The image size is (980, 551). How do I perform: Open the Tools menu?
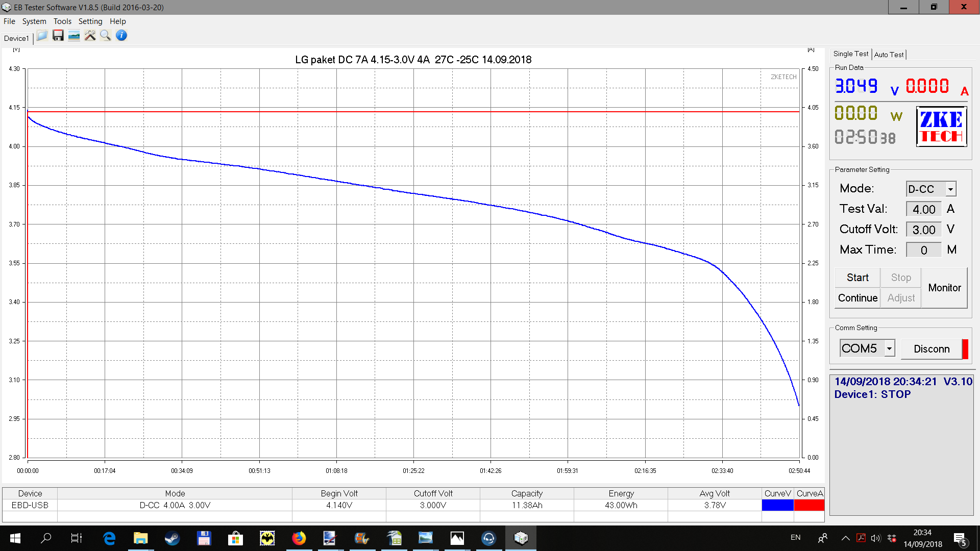pyautogui.click(x=62, y=21)
